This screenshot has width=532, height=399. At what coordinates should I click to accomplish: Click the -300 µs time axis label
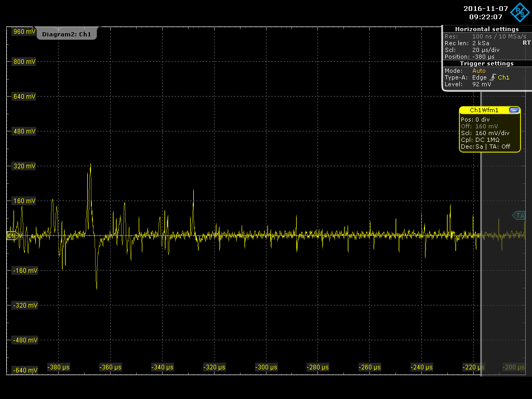tap(266, 367)
